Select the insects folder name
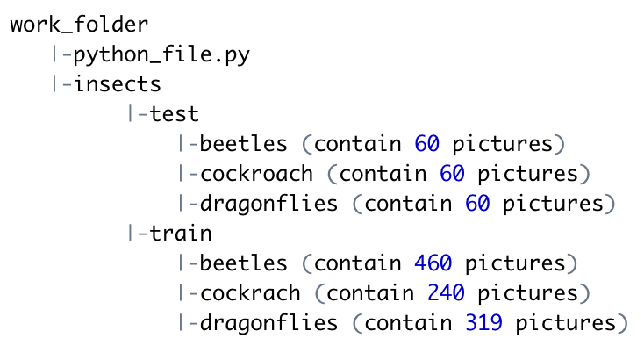Viewport: 644px width, 360px height. [x=118, y=84]
